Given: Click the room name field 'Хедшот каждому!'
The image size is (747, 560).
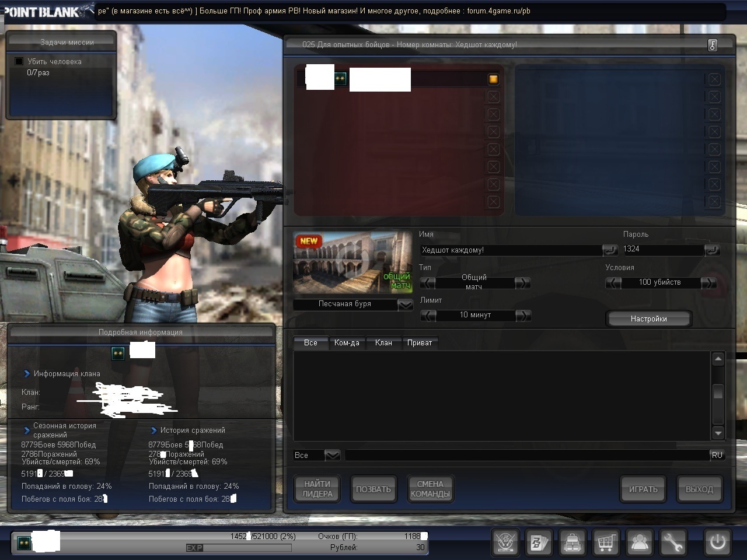Looking at the screenshot, I should click(511, 250).
